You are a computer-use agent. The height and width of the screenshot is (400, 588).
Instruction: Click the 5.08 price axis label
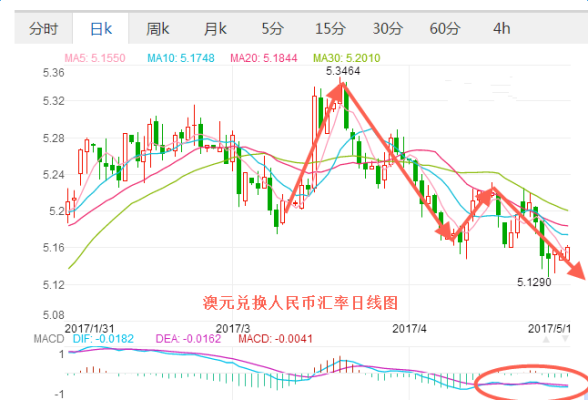pyautogui.click(x=53, y=315)
